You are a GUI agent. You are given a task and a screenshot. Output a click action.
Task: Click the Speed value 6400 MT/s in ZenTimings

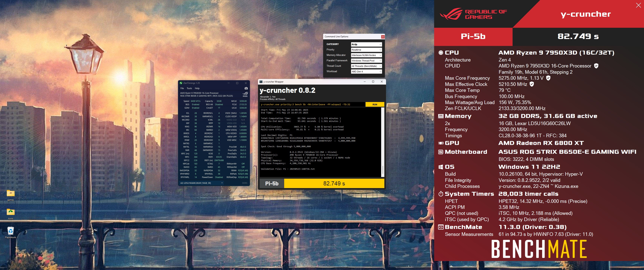[x=195, y=101]
